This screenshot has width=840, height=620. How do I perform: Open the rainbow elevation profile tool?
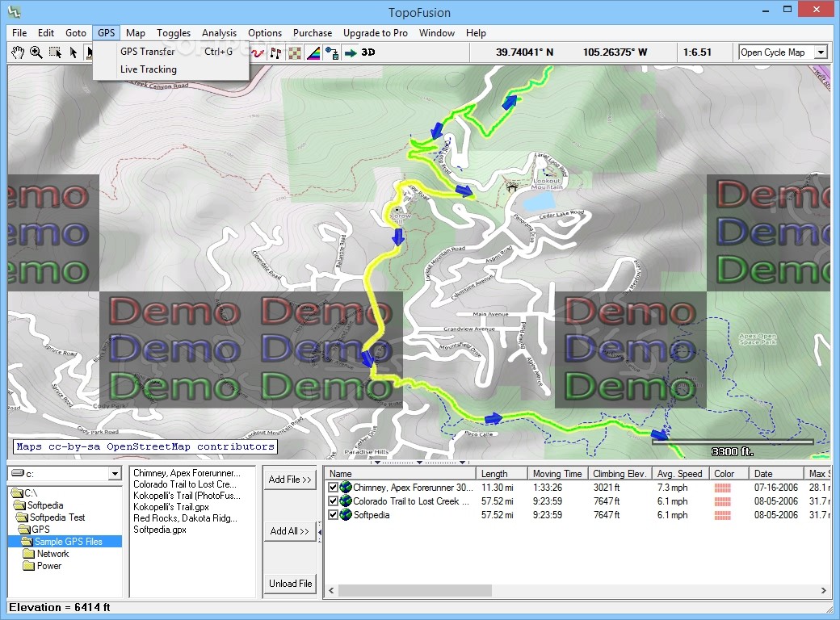pyautogui.click(x=313, y=52)
